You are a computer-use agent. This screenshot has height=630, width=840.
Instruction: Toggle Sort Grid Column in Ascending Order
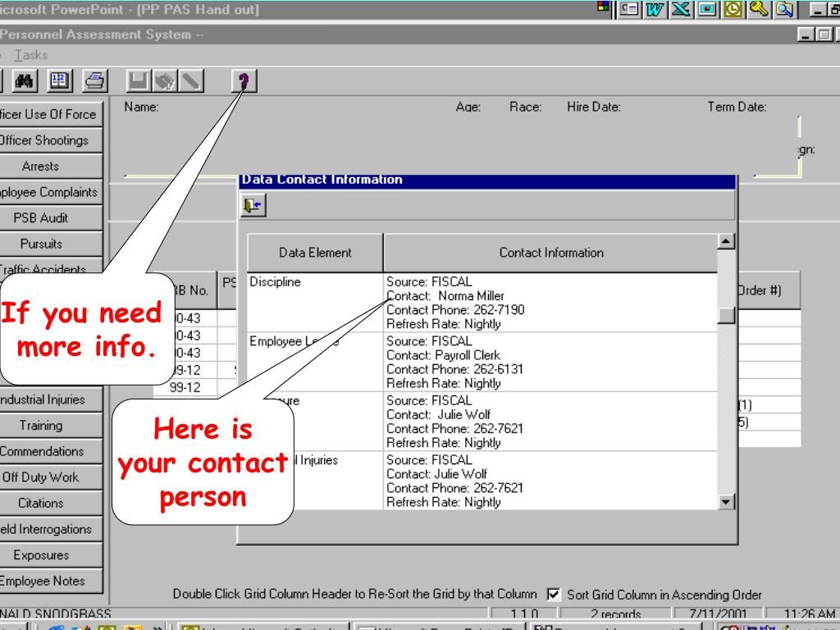point(554,595)
